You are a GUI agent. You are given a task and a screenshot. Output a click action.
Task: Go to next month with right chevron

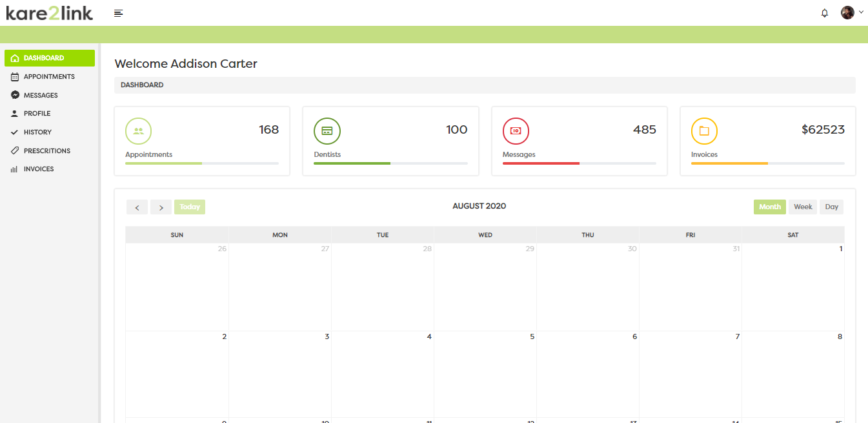pyautogui.click(x=161, y=207)
